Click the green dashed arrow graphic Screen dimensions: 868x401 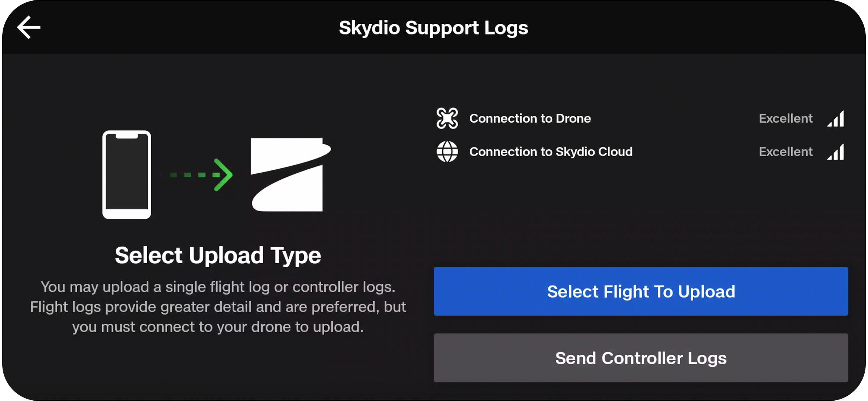click(x=201, y=175)
